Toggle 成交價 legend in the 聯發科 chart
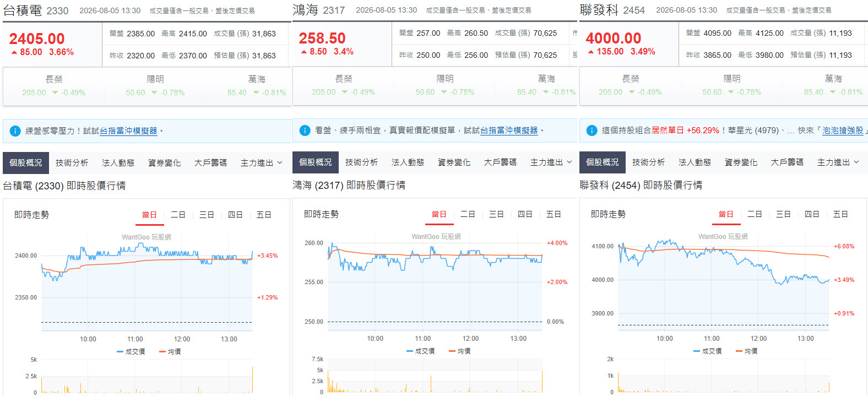This screenshot has height=397, width=868. pyautogui.click(x=708, y=351)
